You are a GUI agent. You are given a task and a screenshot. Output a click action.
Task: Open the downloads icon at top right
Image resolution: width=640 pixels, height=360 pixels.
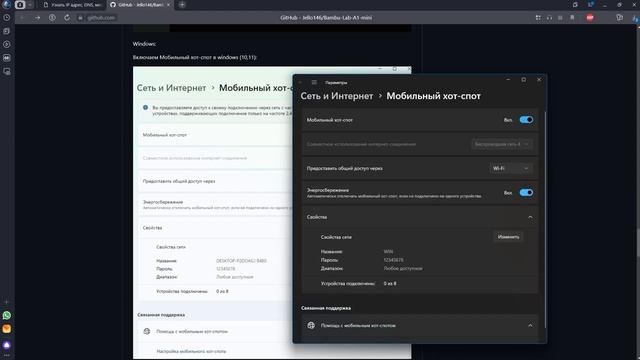pyautogui.click(x=635, y=18)
